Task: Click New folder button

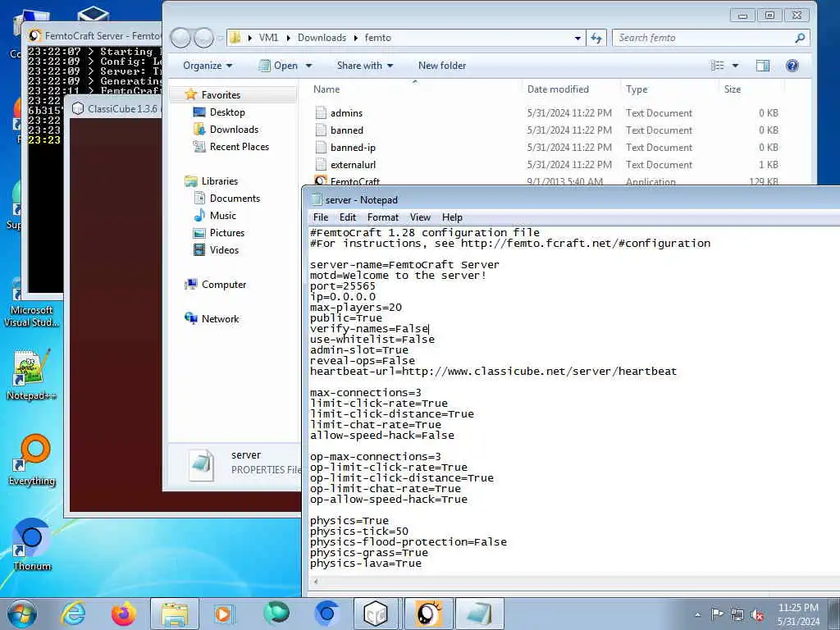Action: [x=442, y=66]
